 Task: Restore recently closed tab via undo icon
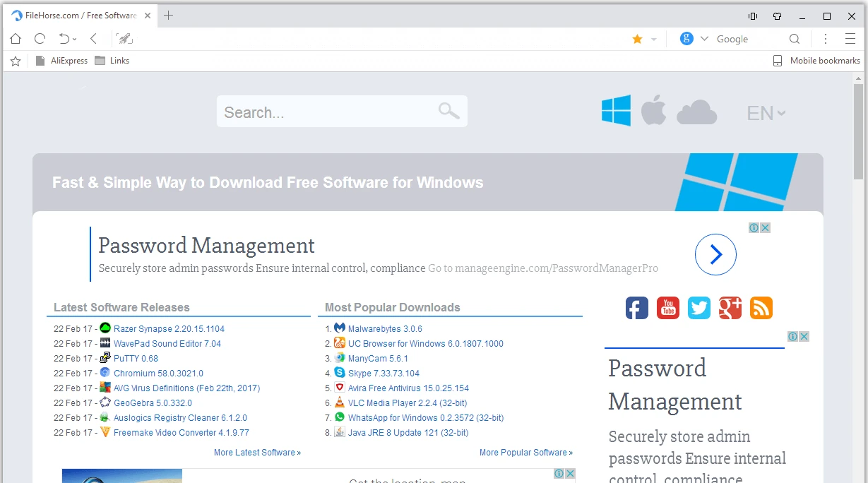(x=64, y=39)
